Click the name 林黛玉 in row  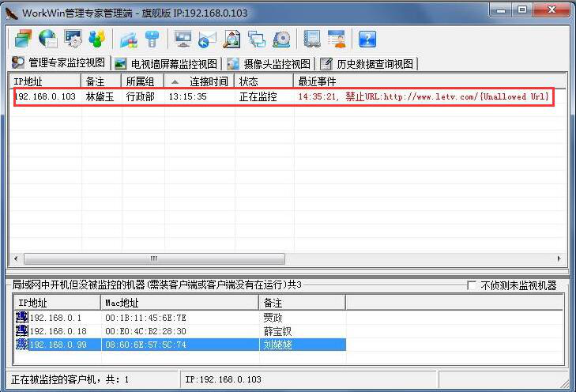100,96
